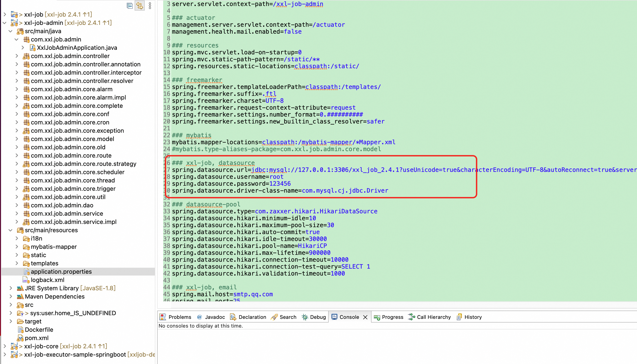Image resolution: width=637 pixels, height=364 pixels.
Task: Collapse the xxl-job-admin project
Action: click(x=5, y=23)
